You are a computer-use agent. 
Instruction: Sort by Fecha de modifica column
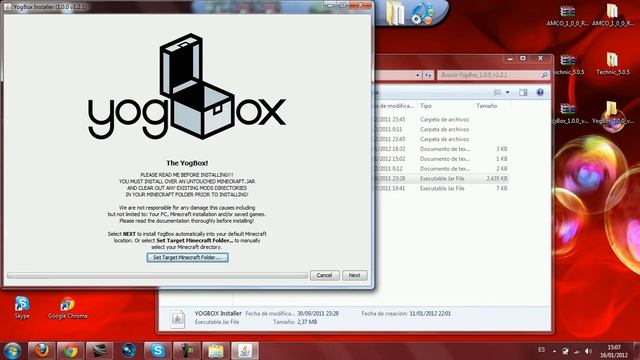tap(395, 106)
